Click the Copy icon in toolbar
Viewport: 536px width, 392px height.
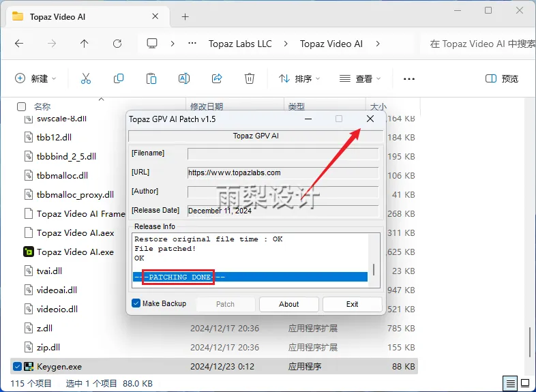coord(118,78)
